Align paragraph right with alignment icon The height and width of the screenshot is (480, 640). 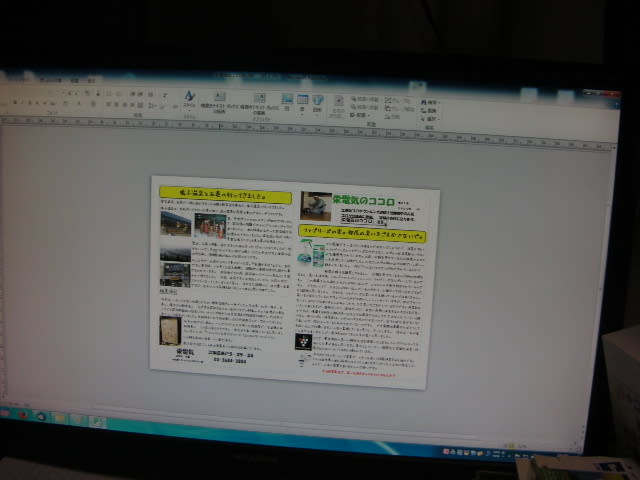click(x=124, y=105)
